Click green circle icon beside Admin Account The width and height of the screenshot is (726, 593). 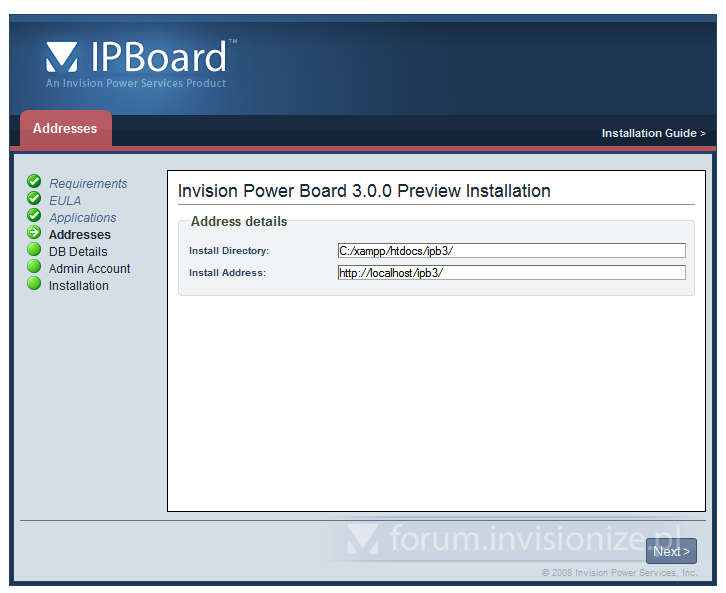(34, 267)
